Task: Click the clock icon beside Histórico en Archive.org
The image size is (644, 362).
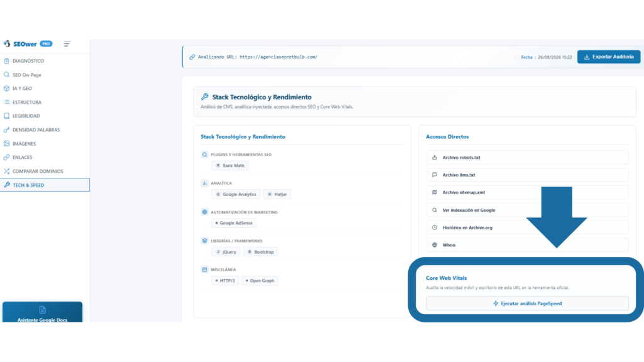Action: pyautogui.click(x=435, y=228)
